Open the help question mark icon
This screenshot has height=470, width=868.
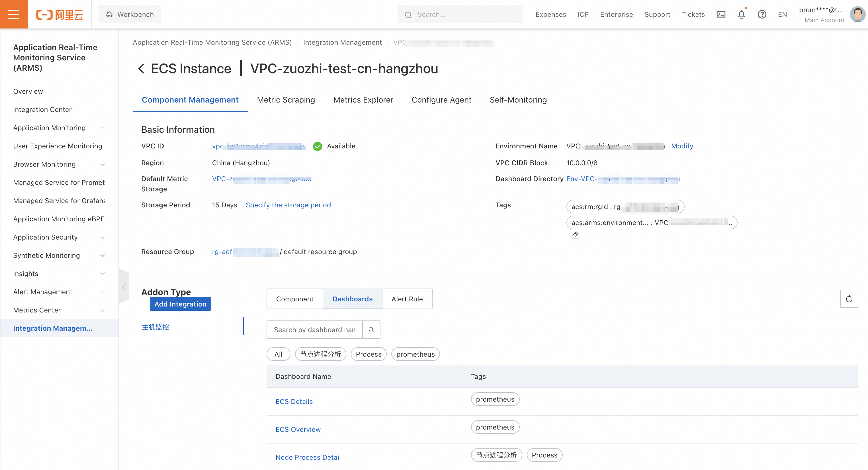tap(762, 15)
